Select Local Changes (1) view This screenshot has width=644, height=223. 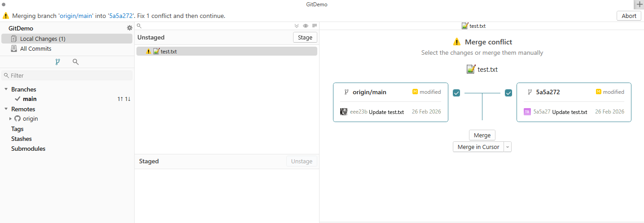pos(67,39)
